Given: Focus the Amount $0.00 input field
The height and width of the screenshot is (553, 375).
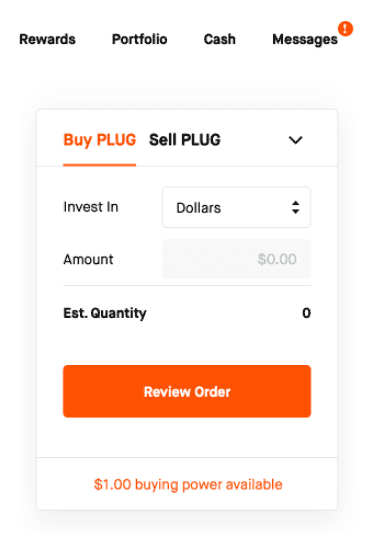Looking at the screenshot, I should [236, 259].
